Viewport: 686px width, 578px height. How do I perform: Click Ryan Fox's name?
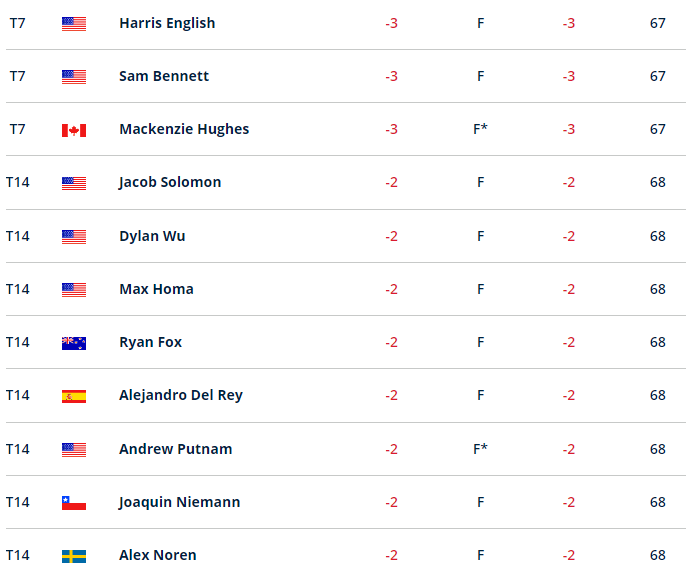coord(150,342)
